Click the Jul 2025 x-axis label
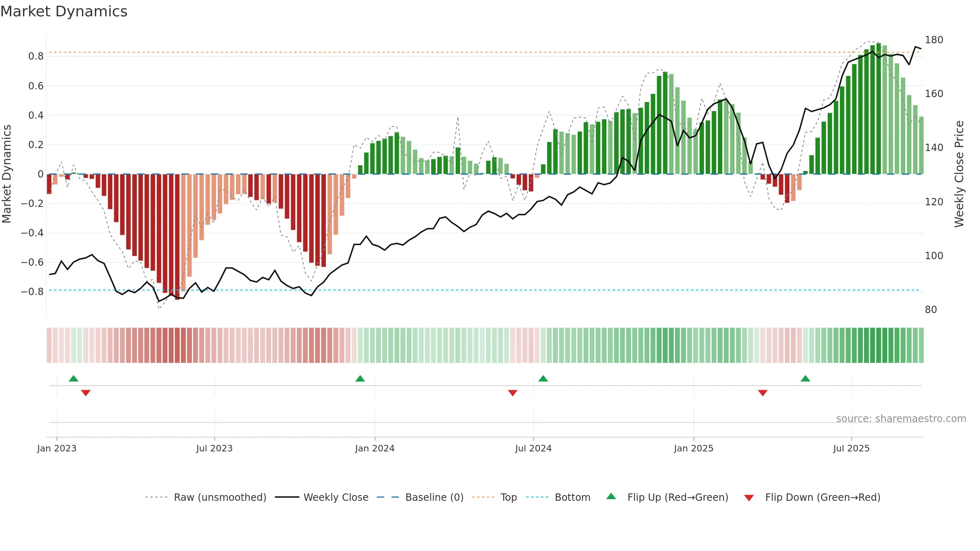980x551 pixels. (x=851, y=448)
